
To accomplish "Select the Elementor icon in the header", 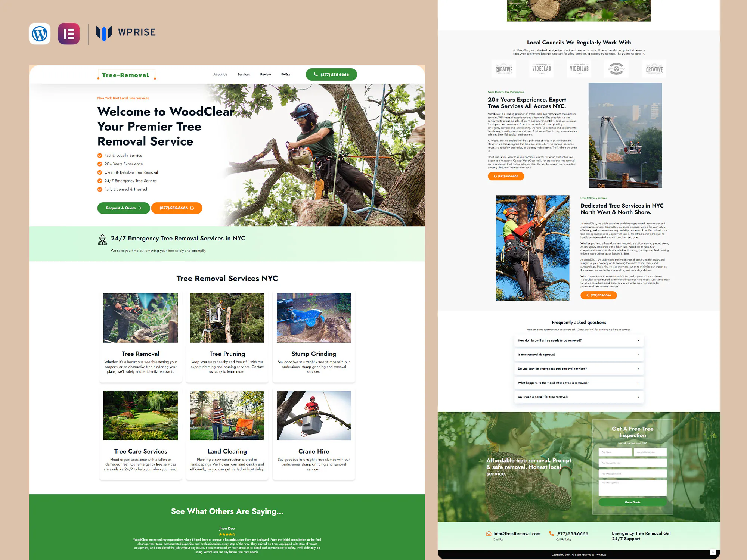I will 69,34.
